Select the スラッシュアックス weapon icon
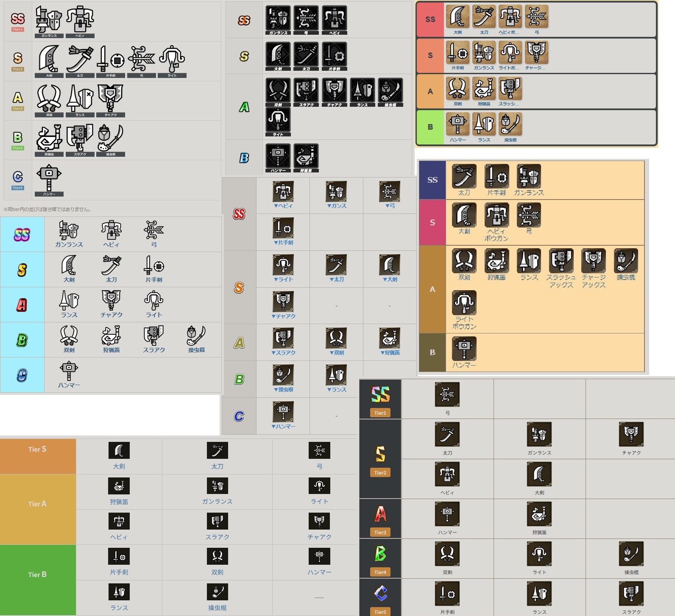 click(561, 261)
